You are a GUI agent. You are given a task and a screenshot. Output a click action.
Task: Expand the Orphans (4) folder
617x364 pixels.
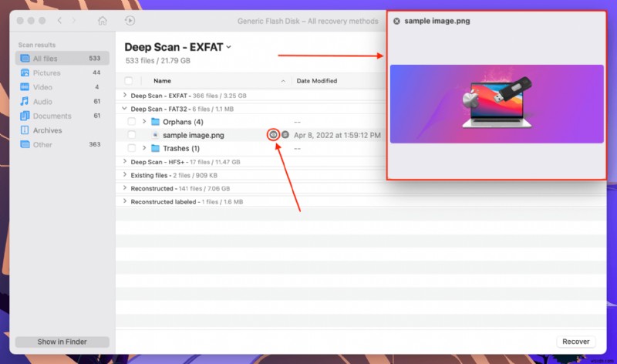click(x=144, y=122)
